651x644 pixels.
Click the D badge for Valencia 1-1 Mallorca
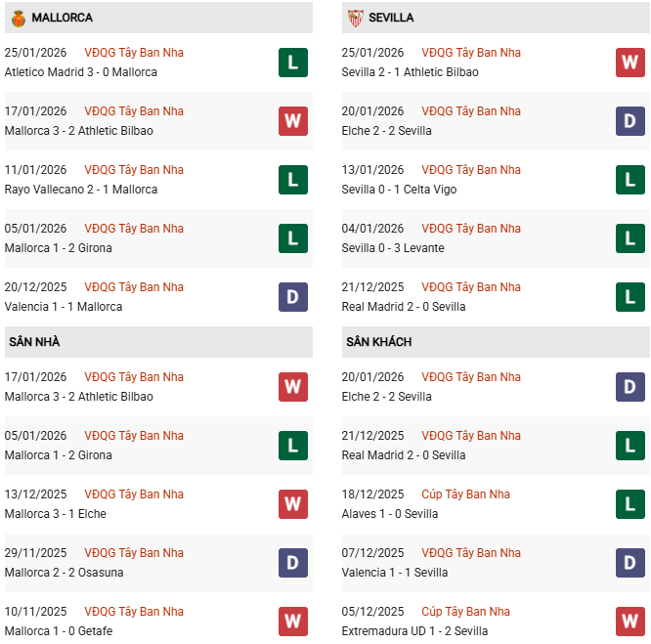(x=292, y=297)
